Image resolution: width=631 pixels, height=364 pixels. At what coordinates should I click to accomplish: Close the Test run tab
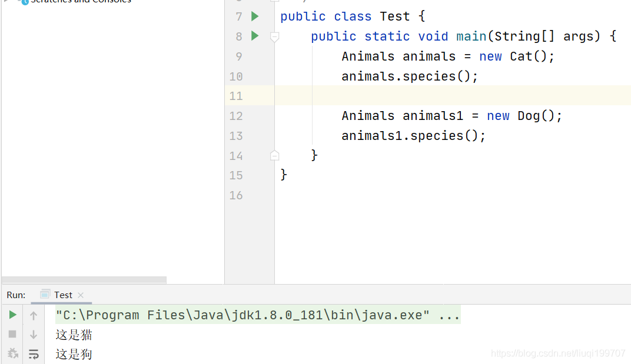pyautogui.click(x=81, y=295)
